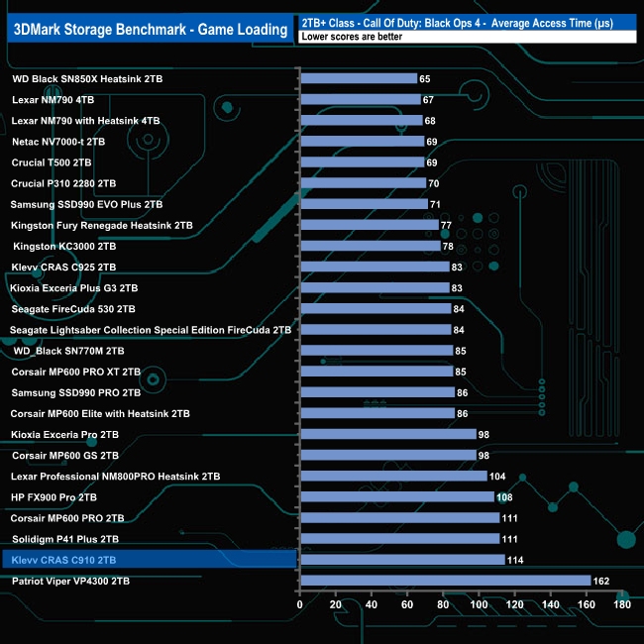Viewport: 644px width, 644px height.
Task: Click the WD Black SN850X Heatsink 2TB bar
Action: pyautogui.click(x=359, y=78)
